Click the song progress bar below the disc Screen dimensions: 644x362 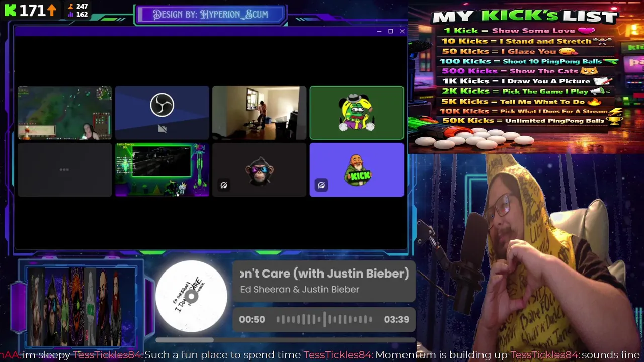(x=286, y=340)
